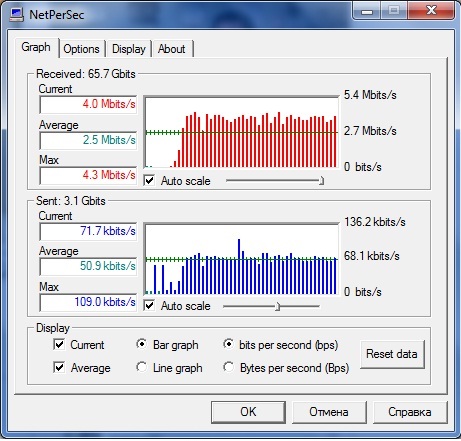The width and height of the screenshot is (461, 441).
Task: Open the Options tab
Action: (81, 49)
